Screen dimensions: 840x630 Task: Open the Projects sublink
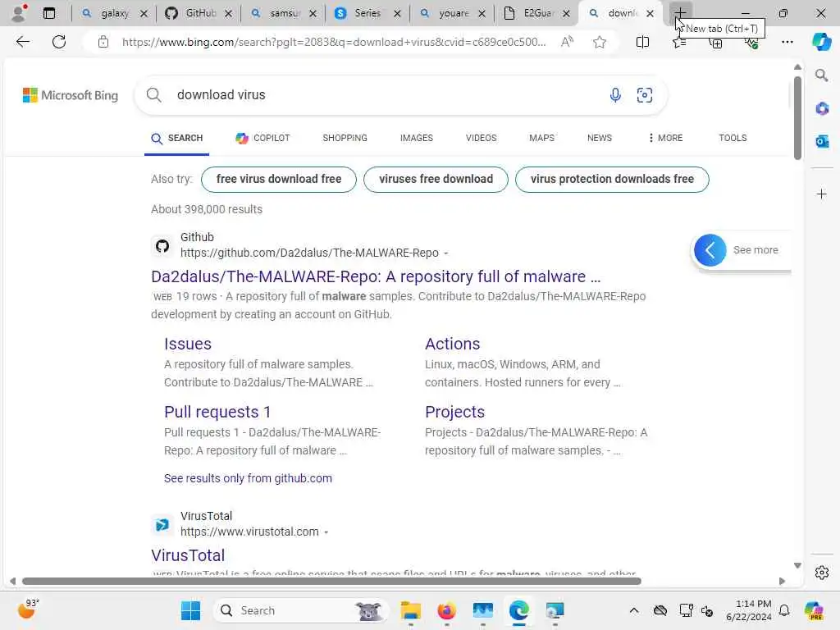(454, 412)
